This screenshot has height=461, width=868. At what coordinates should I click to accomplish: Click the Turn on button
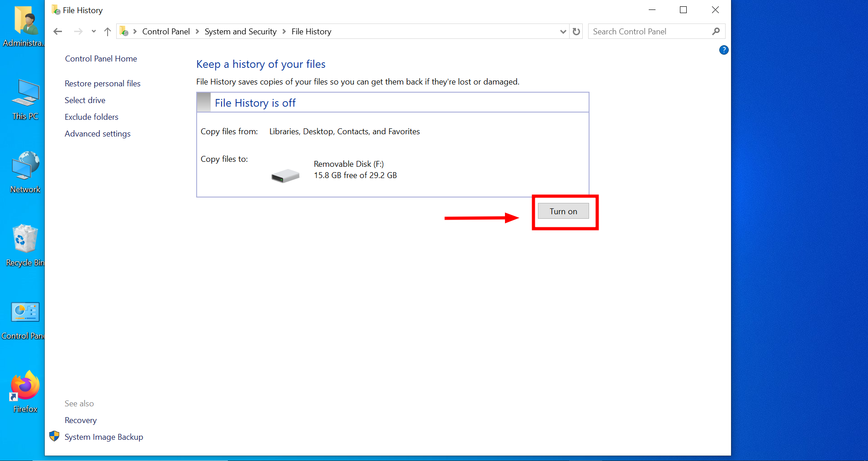click(563, 211)
